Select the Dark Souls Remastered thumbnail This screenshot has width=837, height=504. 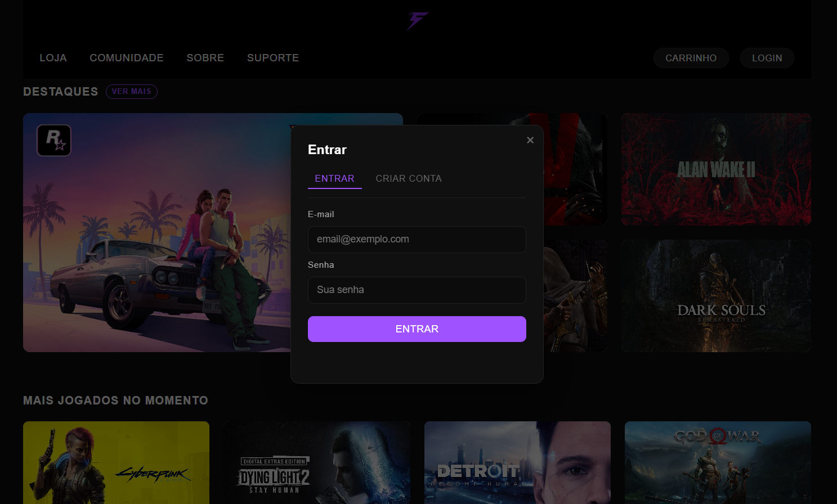coord(716,296)
